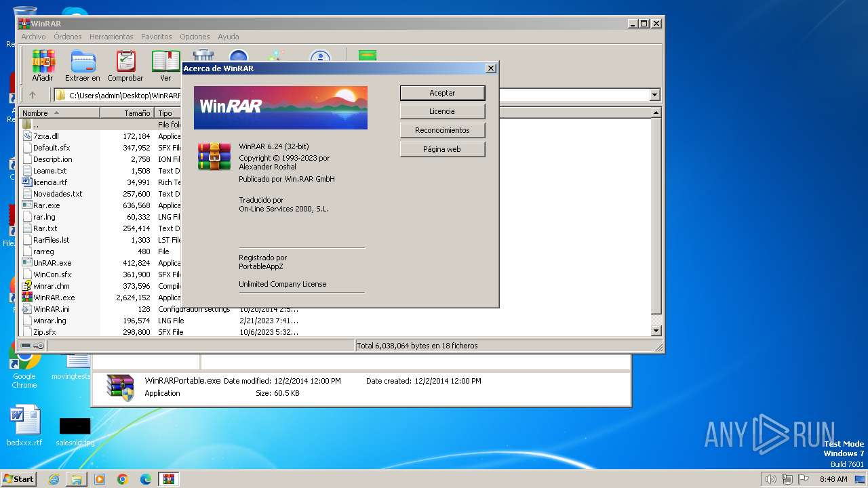Select the WinRAR.exe application icon
The width and height of the screenshot is (868, 488).
click(27, 298)
